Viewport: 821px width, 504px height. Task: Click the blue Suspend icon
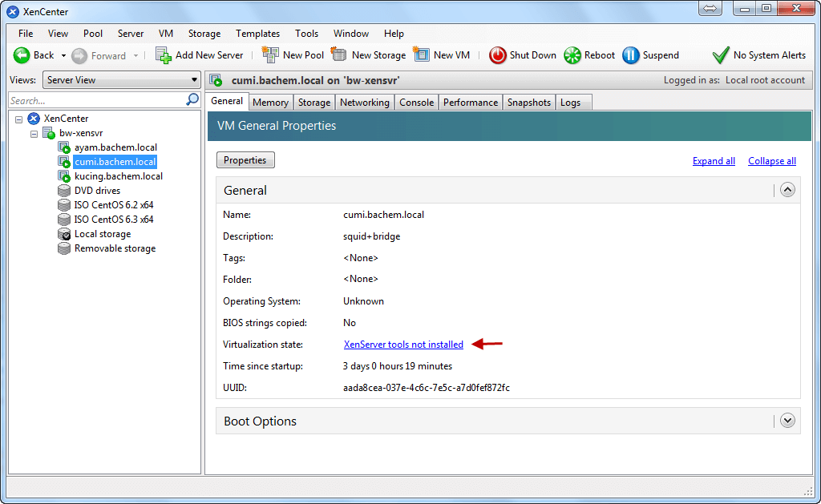[631, 55]
